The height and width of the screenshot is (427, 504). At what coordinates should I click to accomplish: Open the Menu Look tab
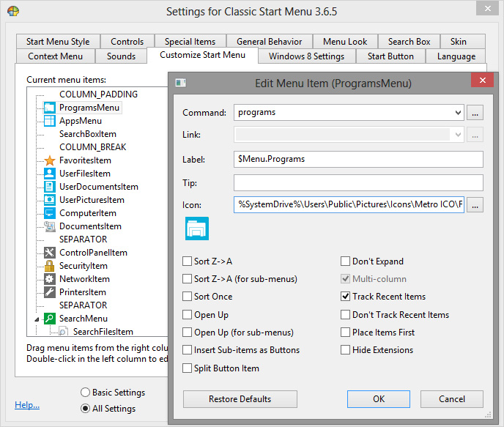coord(345,42)
